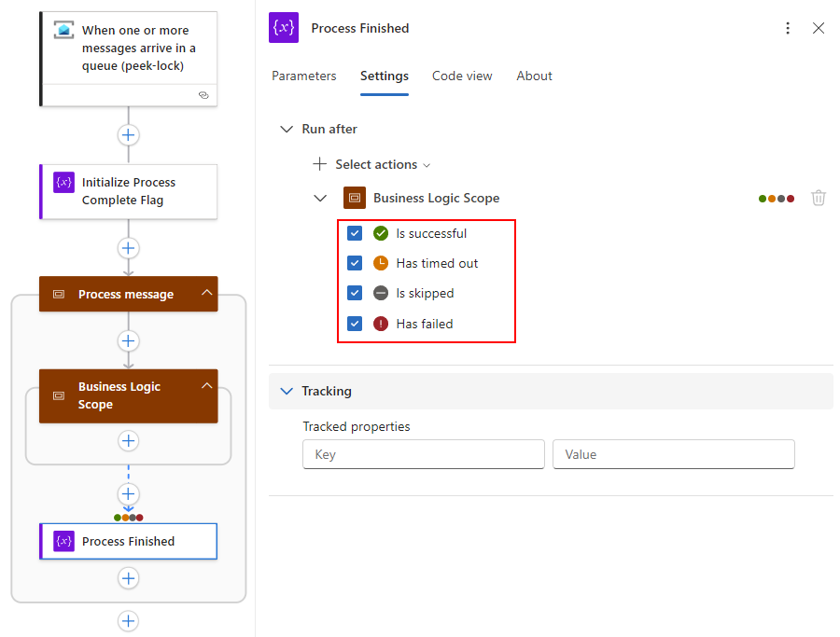The image size is (840, 637).
Task: Click the run-after status dots in panel
Action: pos(777,198)
